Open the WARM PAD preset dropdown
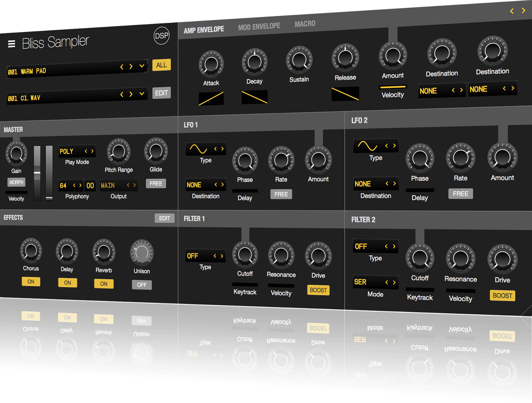Image resolution: width=532 pixels, height=403 pixels. [x=141, y=66]
